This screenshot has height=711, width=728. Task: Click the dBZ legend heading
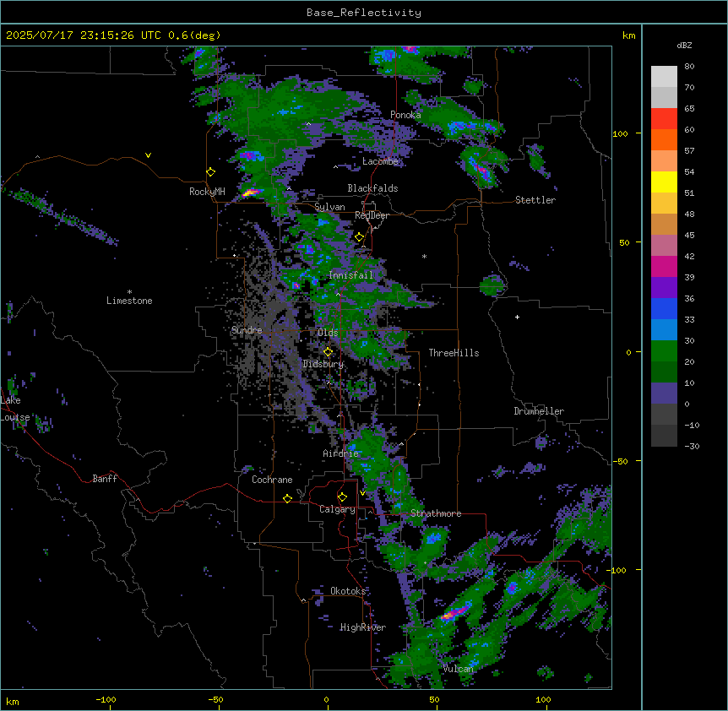(x=684, y=46)
